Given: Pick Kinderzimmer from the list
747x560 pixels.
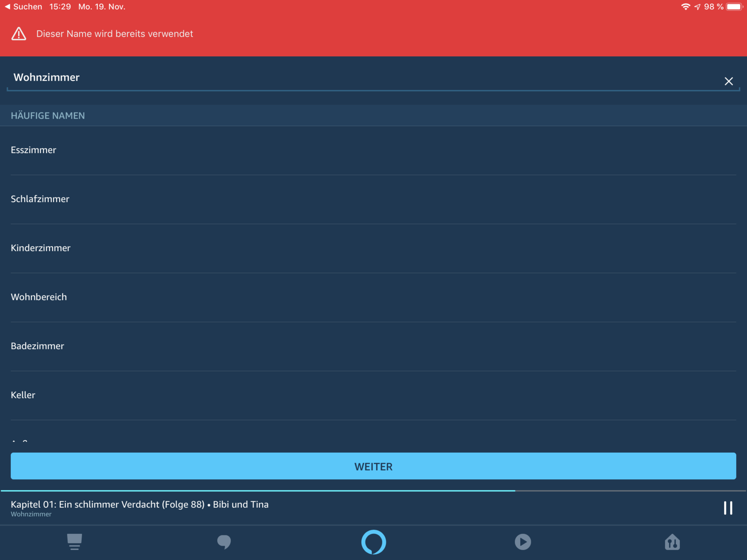Looking at the screenshot, I should (373, 248).
